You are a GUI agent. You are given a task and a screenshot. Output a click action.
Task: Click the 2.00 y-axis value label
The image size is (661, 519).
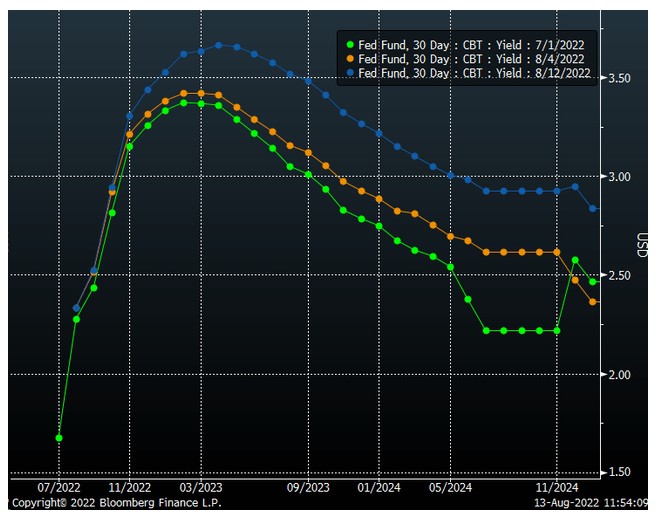point(621,375)
